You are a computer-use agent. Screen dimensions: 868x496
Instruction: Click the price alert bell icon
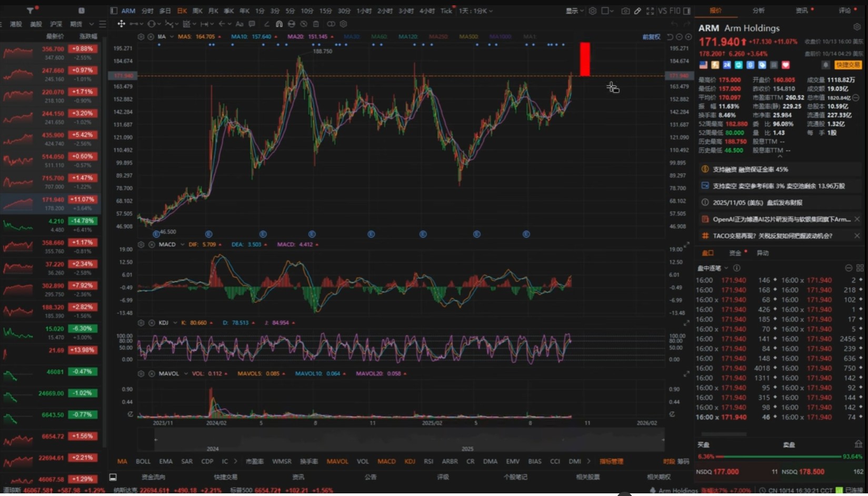825,65
